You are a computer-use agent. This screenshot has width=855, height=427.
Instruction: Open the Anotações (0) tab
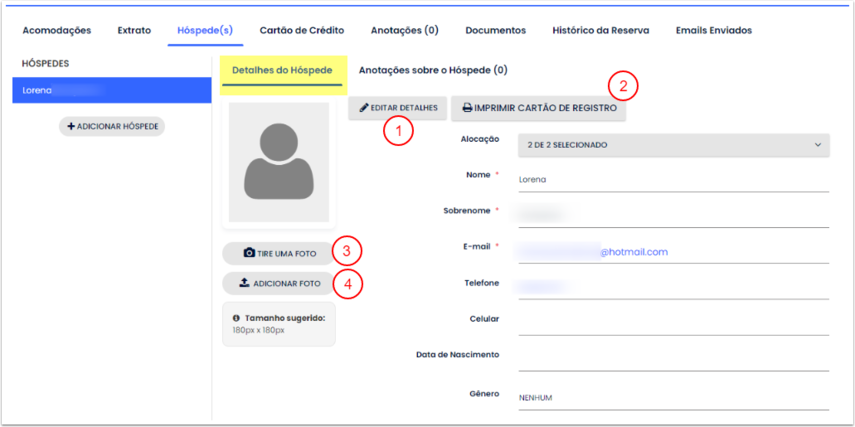[x=404, y=30]
